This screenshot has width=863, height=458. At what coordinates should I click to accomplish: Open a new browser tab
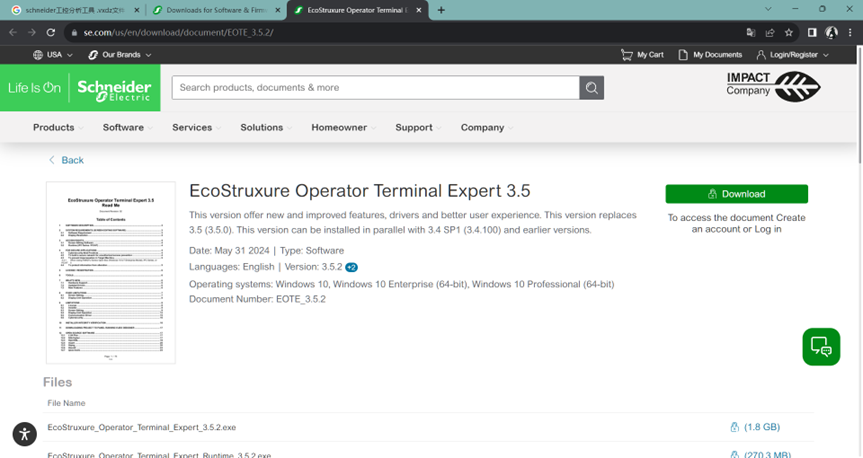pos(441,10)
